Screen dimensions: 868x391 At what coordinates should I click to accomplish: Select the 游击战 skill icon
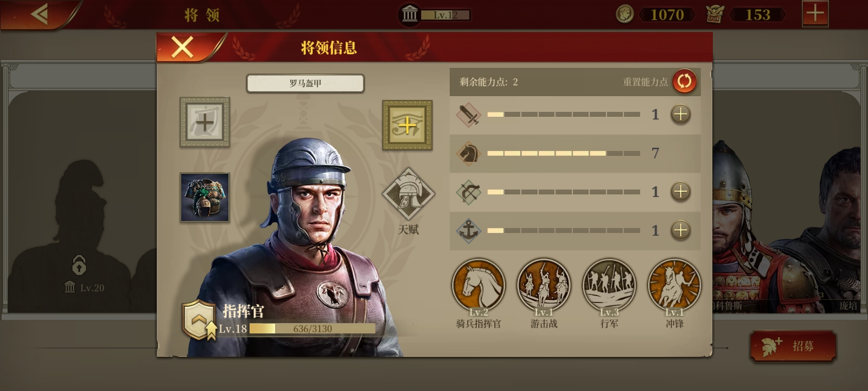pyautogui.click(x=544, y=285)
